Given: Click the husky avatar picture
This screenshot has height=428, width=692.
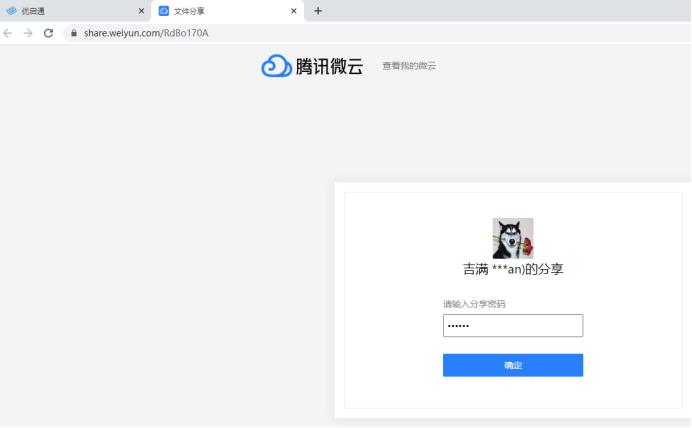Looking at the screenshot, I should coord(513,238).
